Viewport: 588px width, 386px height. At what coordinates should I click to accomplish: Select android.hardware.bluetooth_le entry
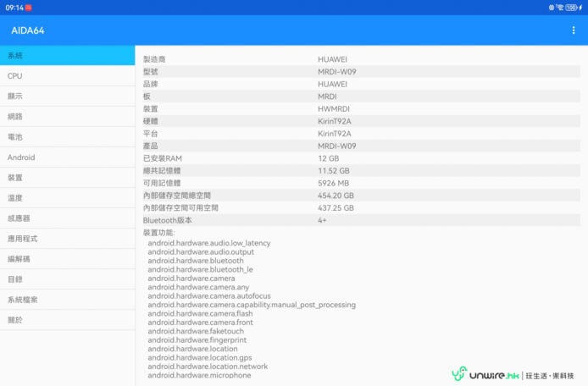click(200, 269)
